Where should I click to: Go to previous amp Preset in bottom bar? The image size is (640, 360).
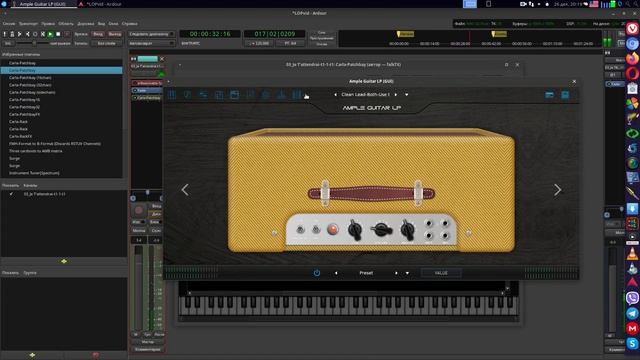tap(336, 273)
